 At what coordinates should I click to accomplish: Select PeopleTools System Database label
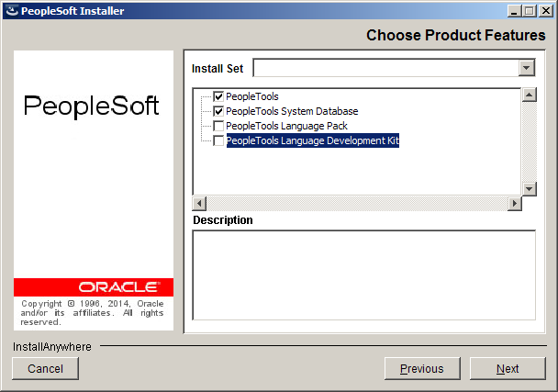point(292,111)
